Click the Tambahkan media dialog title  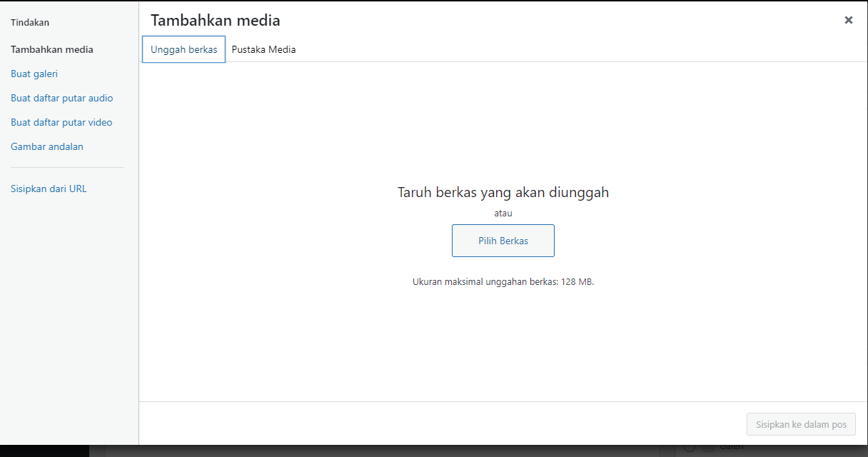[x=215, y=21]
